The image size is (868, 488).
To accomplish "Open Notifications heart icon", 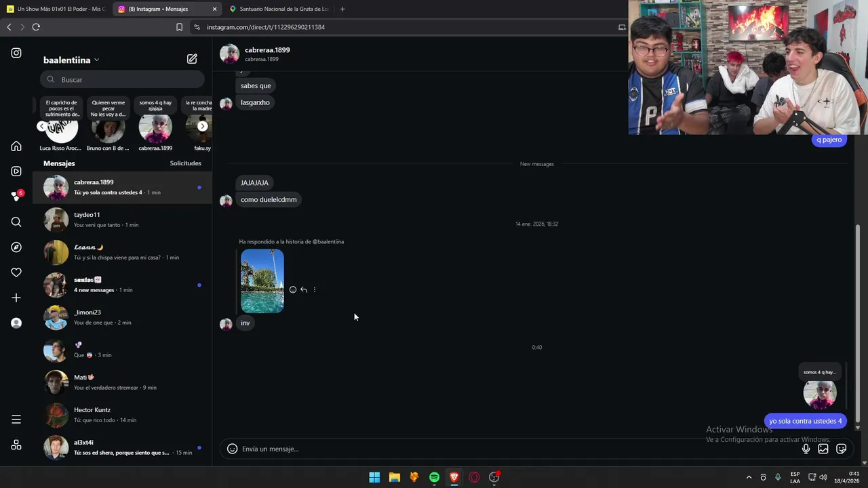I will 16,272.
